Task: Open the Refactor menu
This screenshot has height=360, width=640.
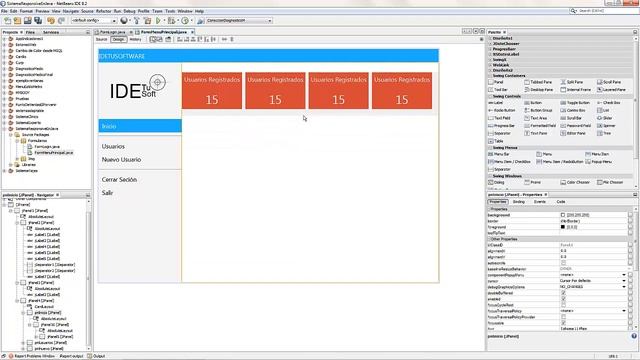Action: click(x=103, y=11)
